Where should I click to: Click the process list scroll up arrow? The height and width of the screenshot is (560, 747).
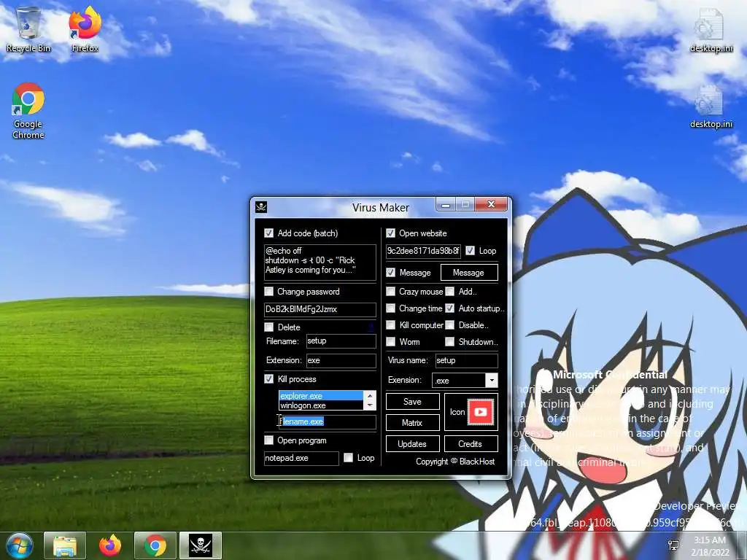pyautogui.click(x=370, y=396)
